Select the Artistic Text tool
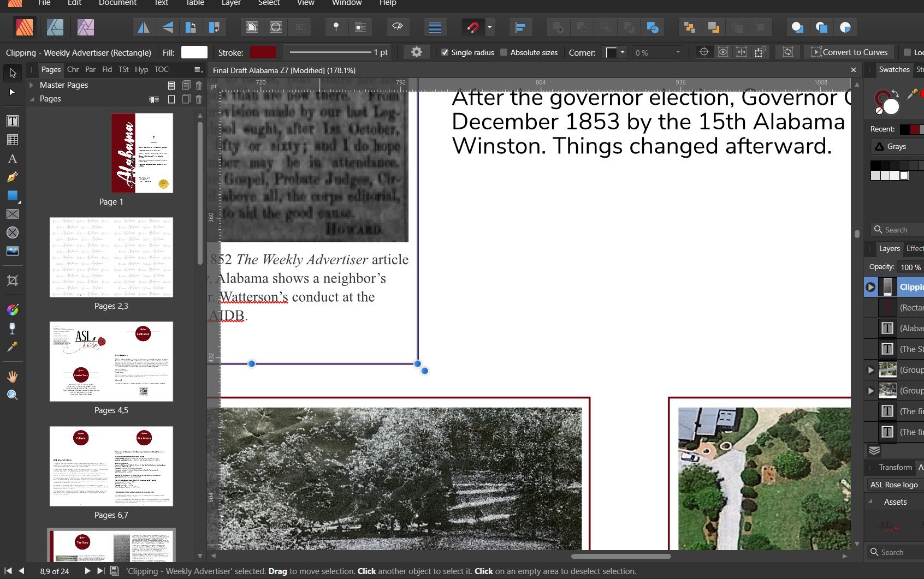This screenshot has width=924, height=579. (13, 159)
